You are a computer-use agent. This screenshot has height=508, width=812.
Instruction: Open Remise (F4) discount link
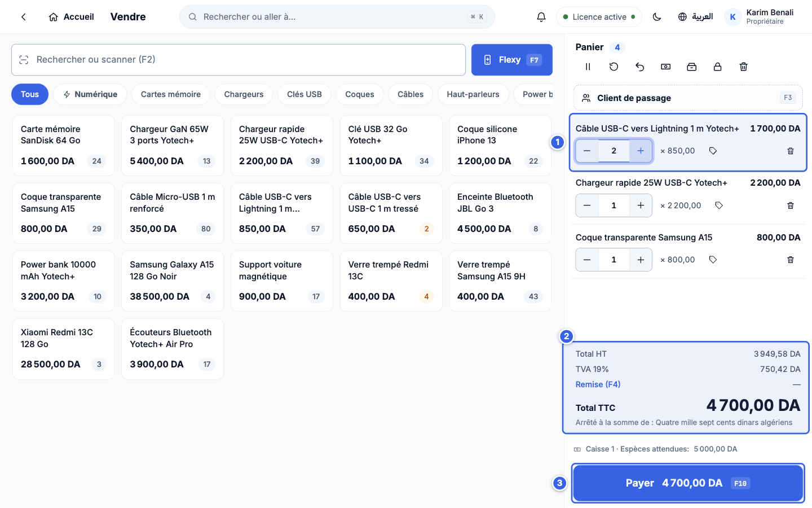click(x=598, y=384)
